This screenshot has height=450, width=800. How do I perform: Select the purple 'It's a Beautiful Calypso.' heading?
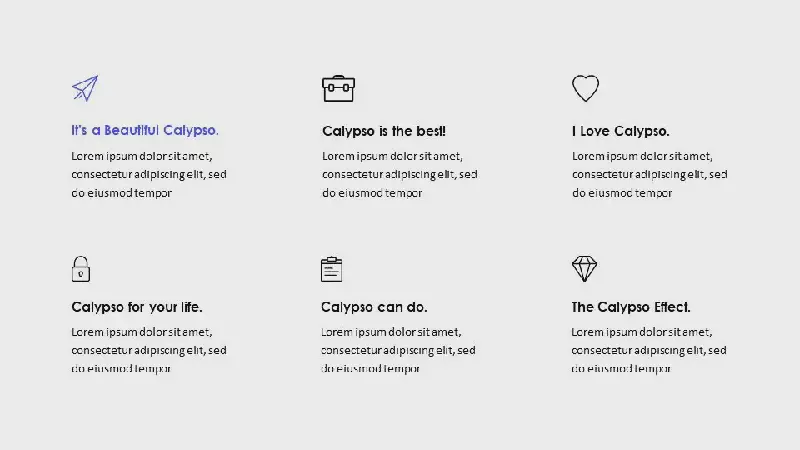(x=145, y=131)
